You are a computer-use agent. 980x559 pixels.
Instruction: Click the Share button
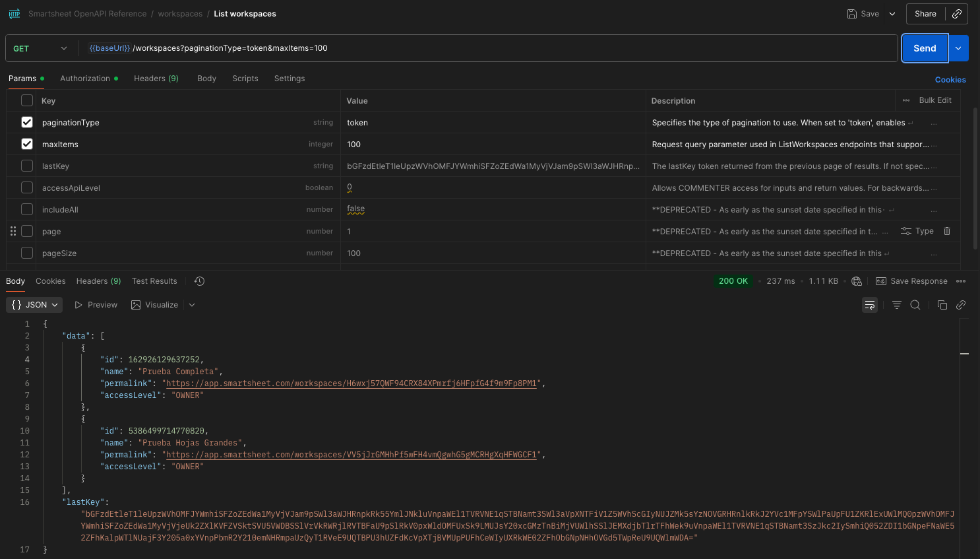(925, 14)
